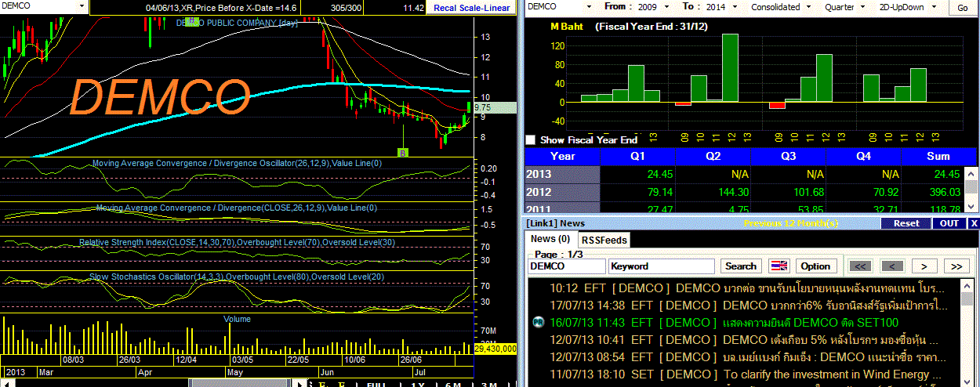The width and height of the screenshot is (980, 387).
Task: Go to previous news page (<)
Action: pos(893,266)
